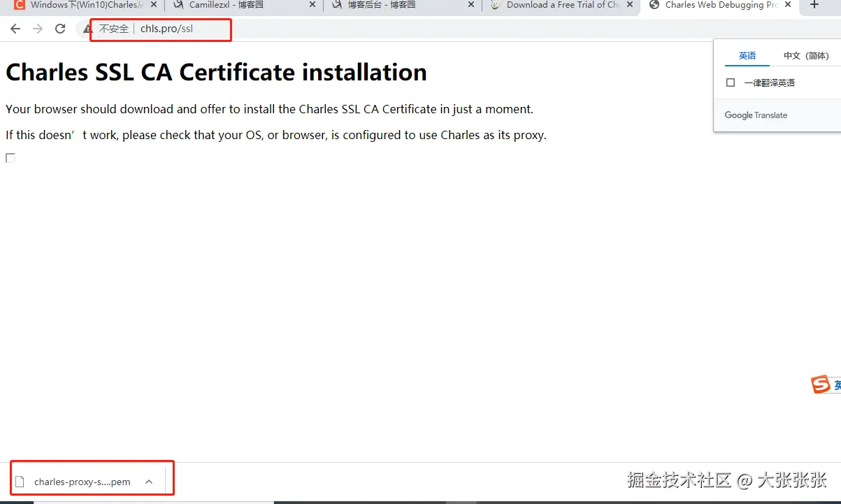841x504 pixels.
Task: Click the 'If this doesn't work' paragraph
Action: coord(276,135)
